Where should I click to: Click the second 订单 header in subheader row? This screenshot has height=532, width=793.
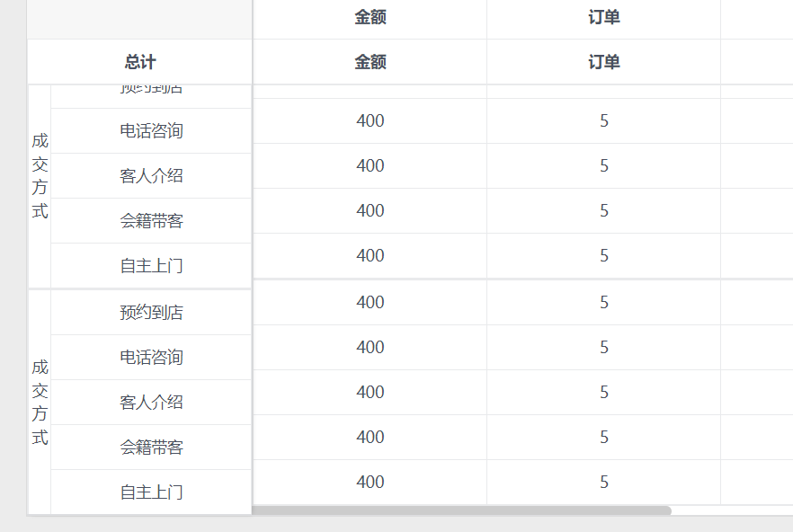pyautogui.click(x=602, y=62)
